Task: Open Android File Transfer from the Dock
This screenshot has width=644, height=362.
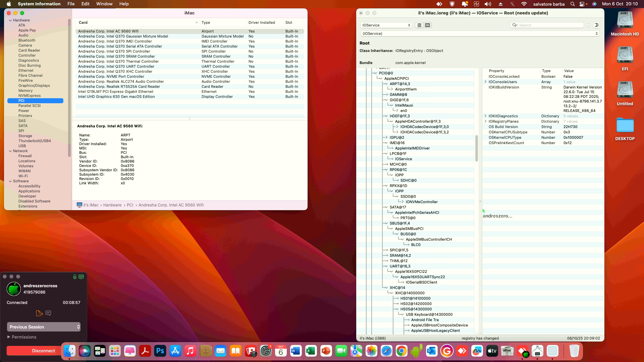Action: click(x=417, y=351)
